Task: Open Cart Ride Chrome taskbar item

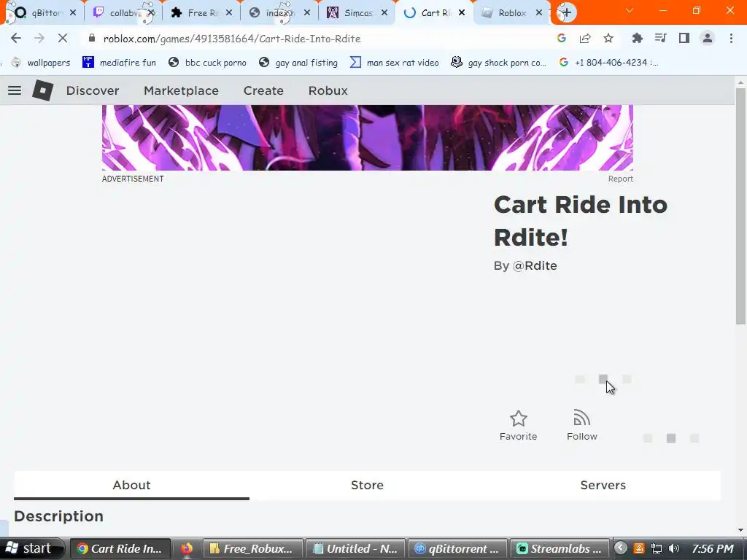Action: point(120,548)
